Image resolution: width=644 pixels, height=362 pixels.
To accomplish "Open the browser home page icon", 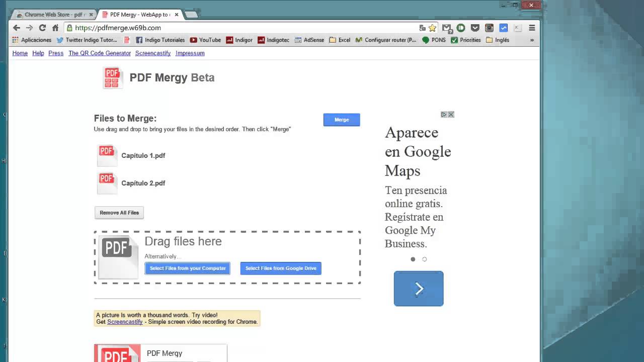I will point(55,28).
